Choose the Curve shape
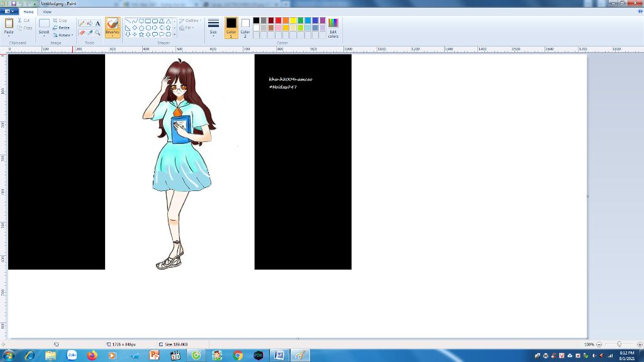This screenshot has height=362, width=644. pyautogui.click(x=135, y=21)
